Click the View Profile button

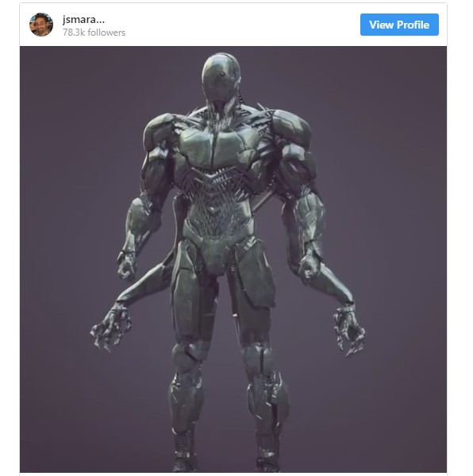(399, 25)
